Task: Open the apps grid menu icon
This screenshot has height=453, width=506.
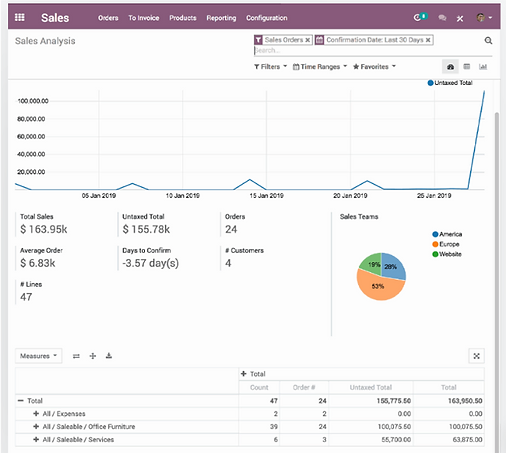Action: [20, 17]
